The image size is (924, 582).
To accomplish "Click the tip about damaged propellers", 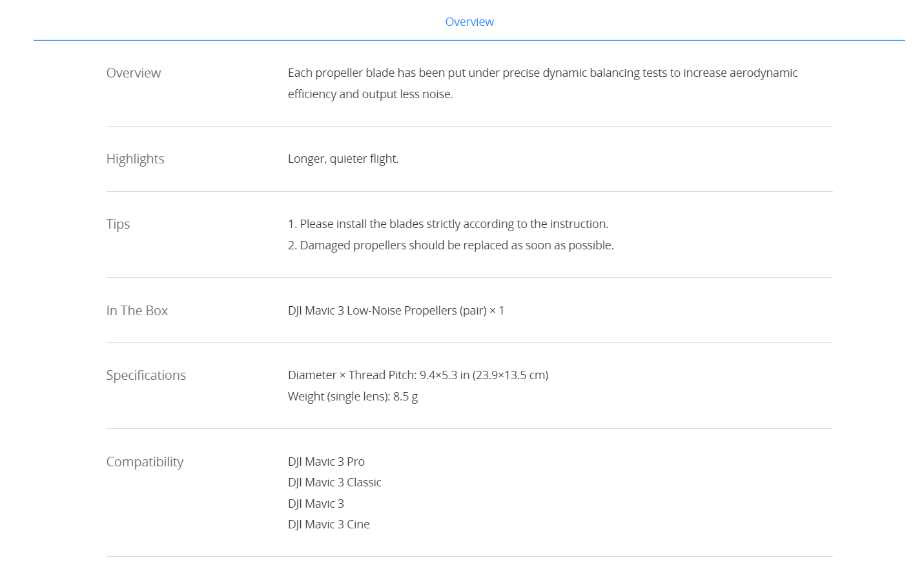I will pos(451,245).
